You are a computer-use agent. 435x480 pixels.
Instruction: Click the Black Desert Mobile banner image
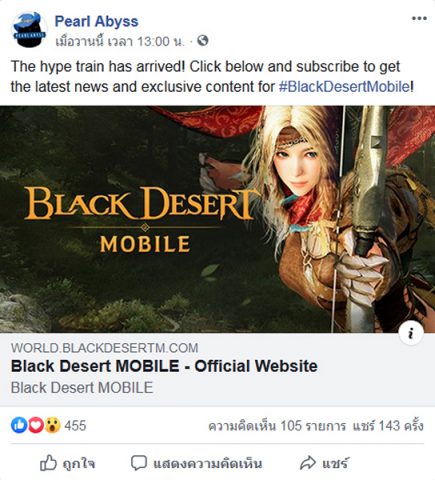coord(217,219)
